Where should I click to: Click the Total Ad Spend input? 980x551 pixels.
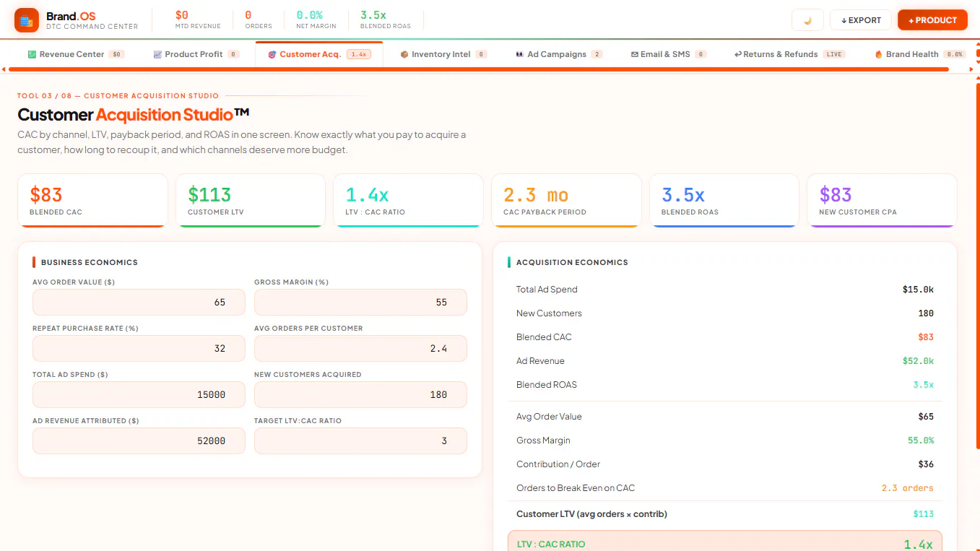coord(139,395)
